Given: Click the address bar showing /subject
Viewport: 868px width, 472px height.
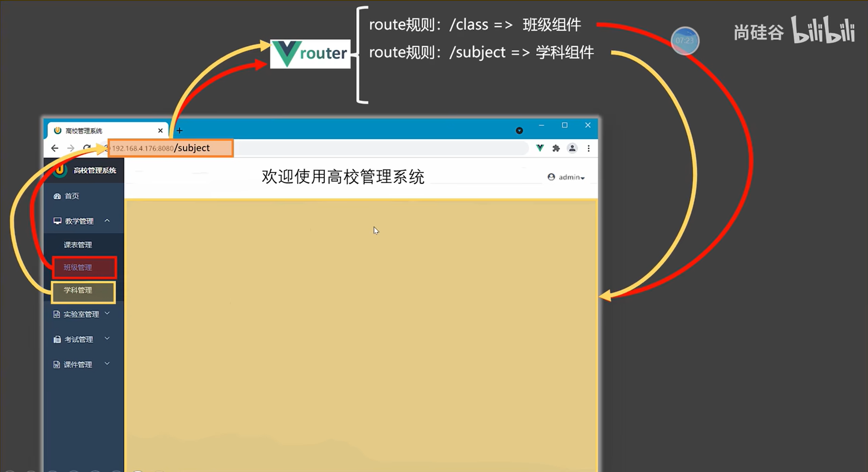Looking at the screenshot, I should (x=170, y=148).
